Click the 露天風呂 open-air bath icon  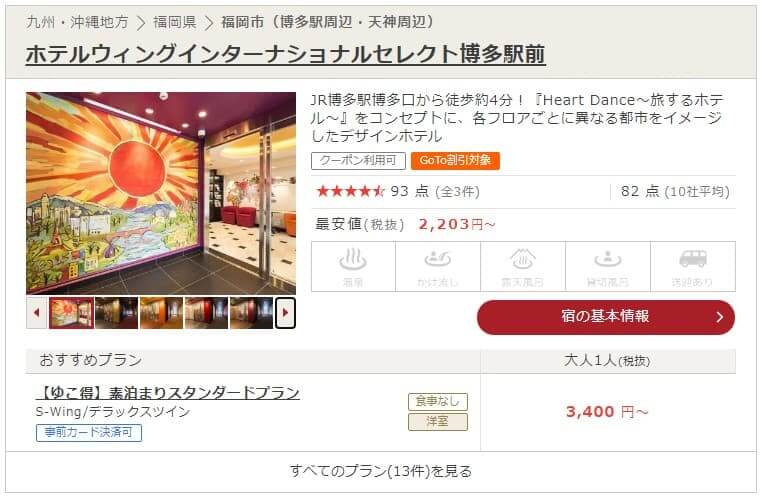point(523,266)
